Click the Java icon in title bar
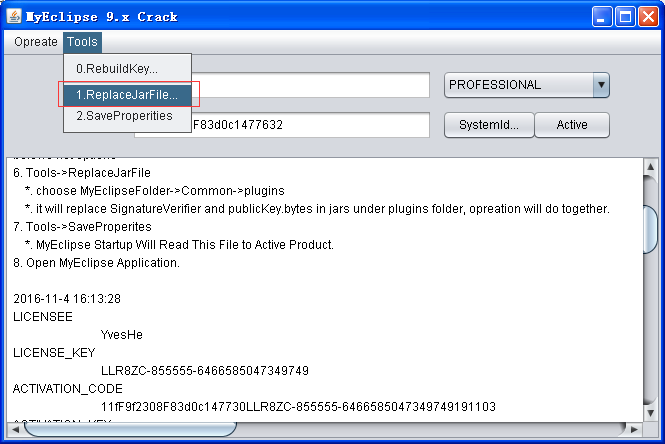The width and height of the screenshot is (665, 444). [14, 17]
